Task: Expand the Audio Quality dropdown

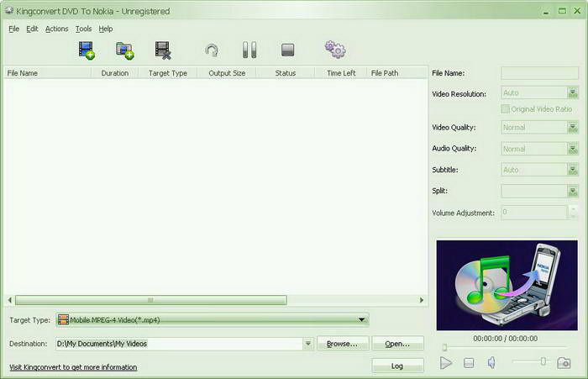Action: [x=573, y=149]
